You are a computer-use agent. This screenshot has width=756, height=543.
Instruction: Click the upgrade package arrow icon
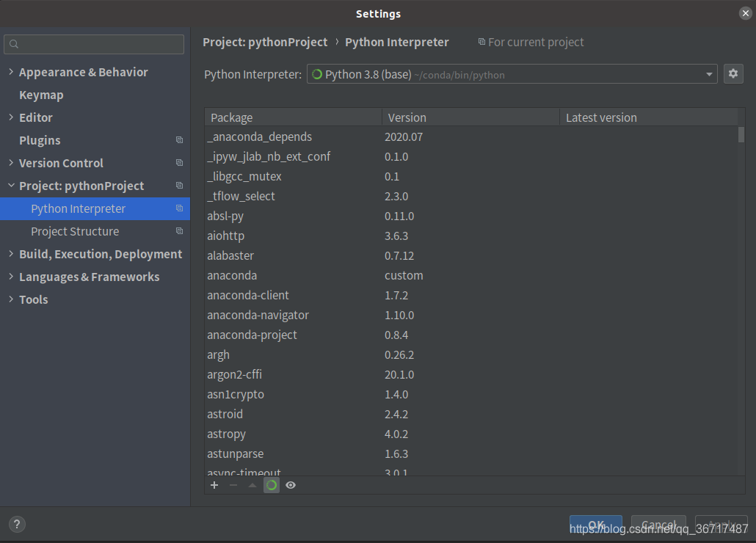252,485
